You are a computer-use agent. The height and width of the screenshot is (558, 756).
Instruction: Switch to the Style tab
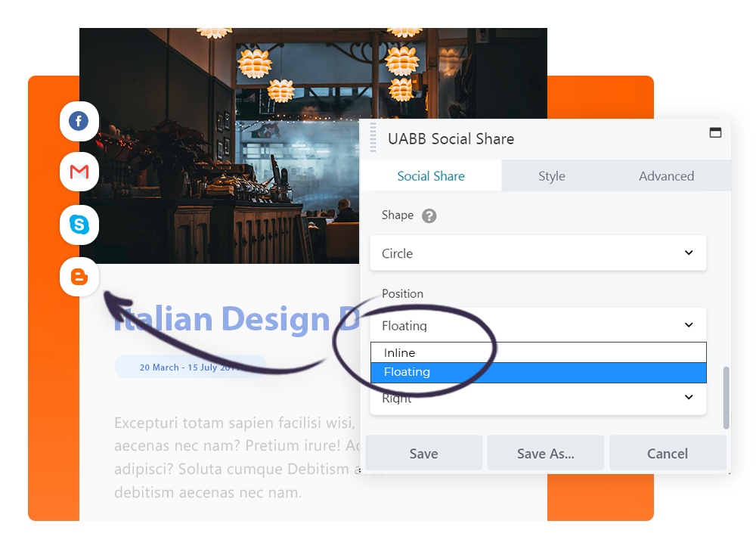(551, 176)
